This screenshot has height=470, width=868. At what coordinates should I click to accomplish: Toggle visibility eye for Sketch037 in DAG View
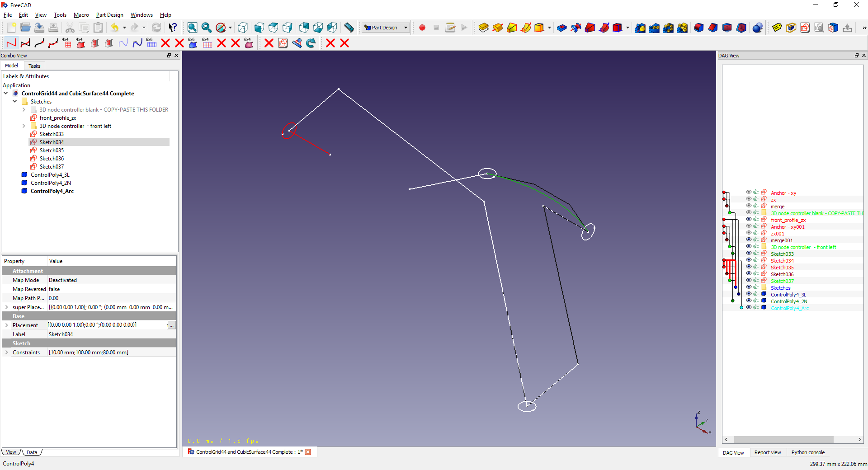click(x=749, y=280)
